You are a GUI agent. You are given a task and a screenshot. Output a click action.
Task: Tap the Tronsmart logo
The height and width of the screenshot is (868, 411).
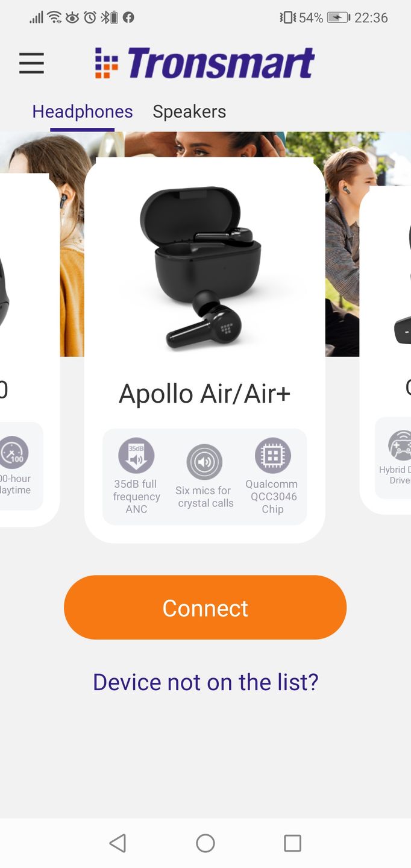click(205, 63)
